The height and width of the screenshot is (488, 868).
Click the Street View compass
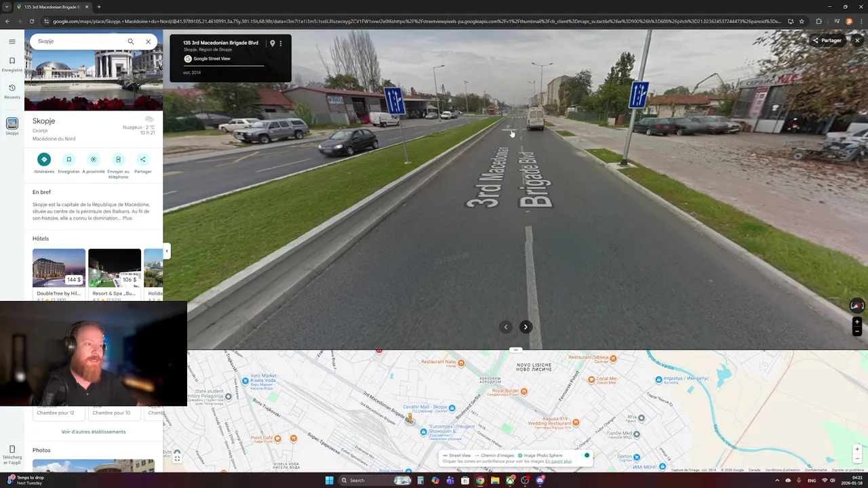click(857, 306)
